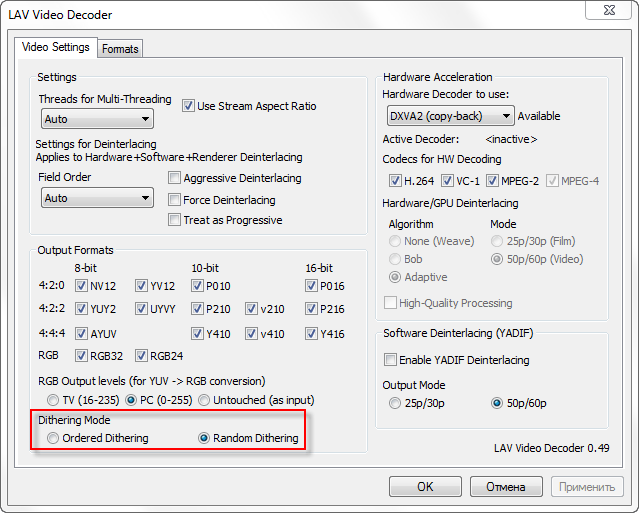Viewport: 639px width, 513px height.
Task: Toggle Use Stream Aspect Ratio checkbox
Action: click(x=189, y=106)
